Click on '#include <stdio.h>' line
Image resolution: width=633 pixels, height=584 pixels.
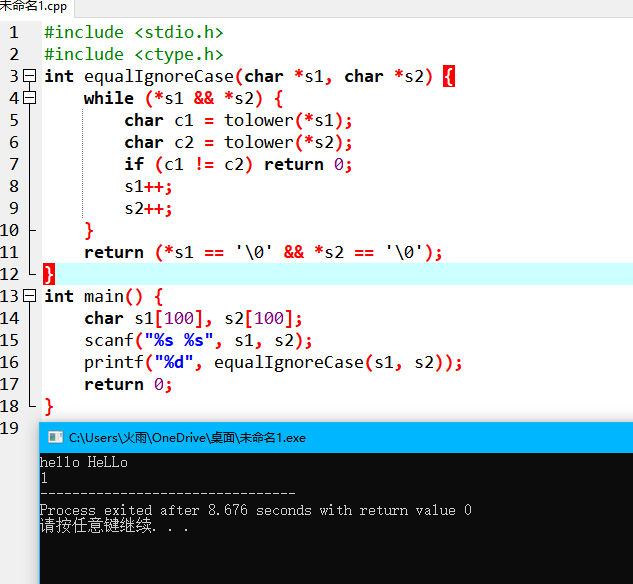pyautogui.click(x=134, y=32)
